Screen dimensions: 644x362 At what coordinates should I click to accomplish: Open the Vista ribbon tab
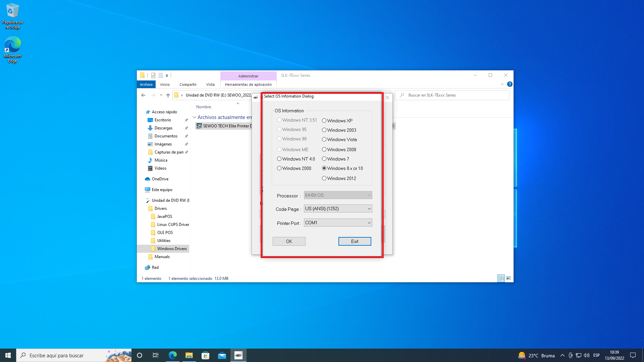point(210,84)
